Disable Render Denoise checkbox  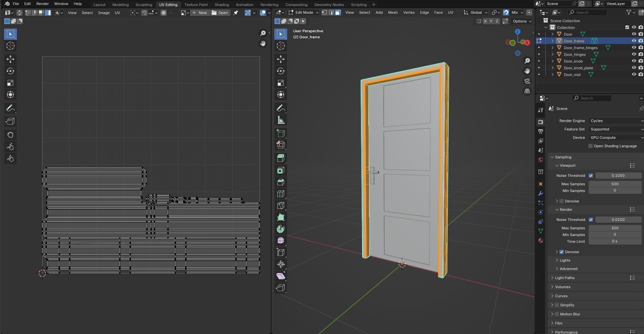(562, 252)
